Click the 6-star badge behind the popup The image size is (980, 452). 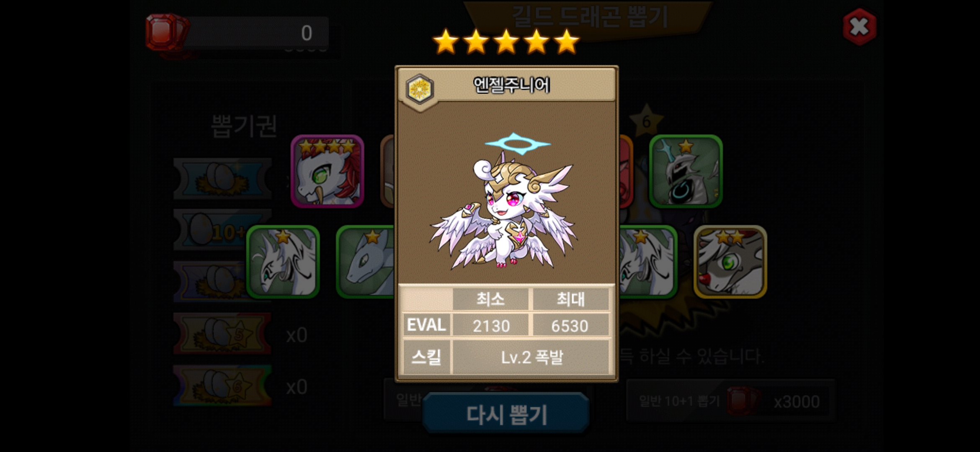coord(646,121)
